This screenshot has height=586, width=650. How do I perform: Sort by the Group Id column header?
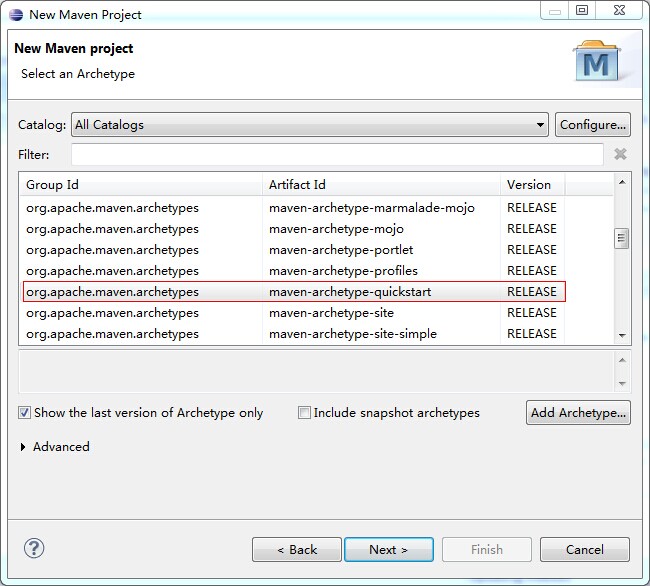coord(141,184)
